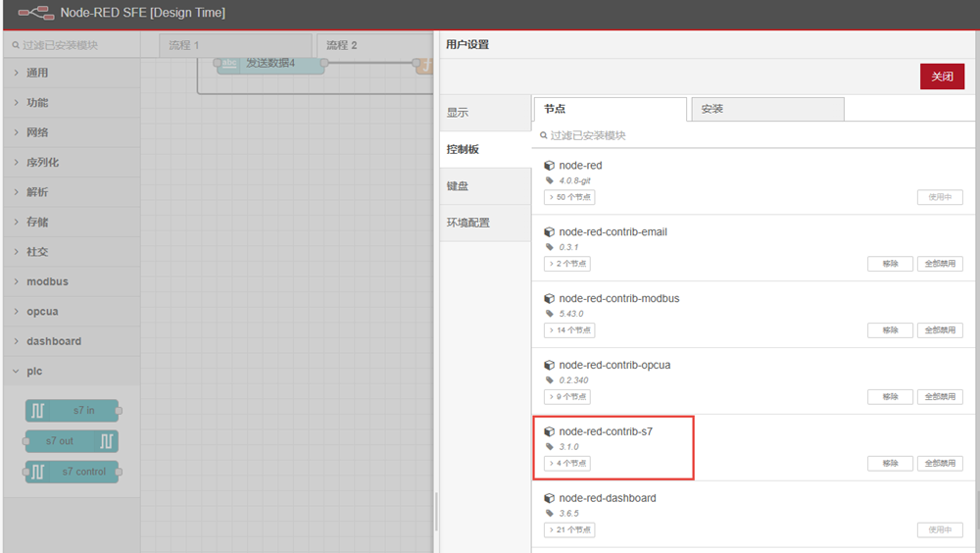Expand the 9 个节点 list for opcua module
The height and width of the screenshot is (553, 980).
coord(566,396)
